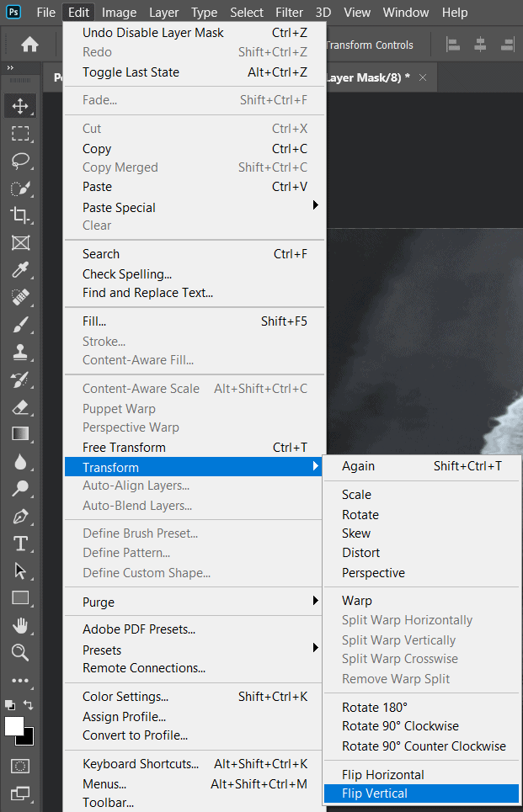Select the Hand tool
This screenshot has height=812, width=523.
coord(20,625)
